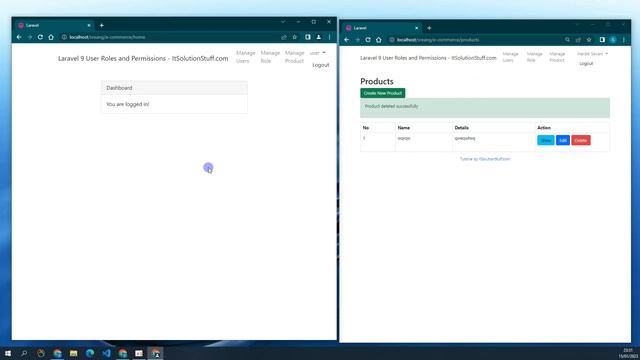Open Manage Users in right window navbar
The image size is (640, 360).
(x=510, y=57)
